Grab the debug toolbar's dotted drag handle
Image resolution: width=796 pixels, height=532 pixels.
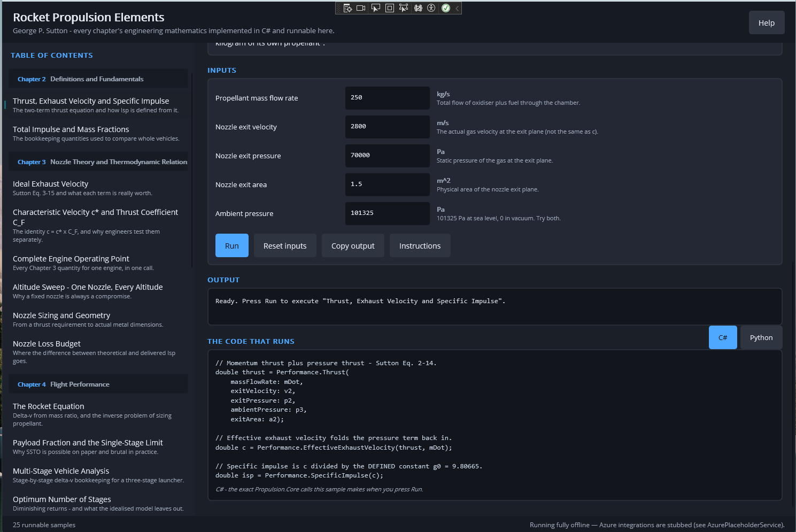(338, 8)
